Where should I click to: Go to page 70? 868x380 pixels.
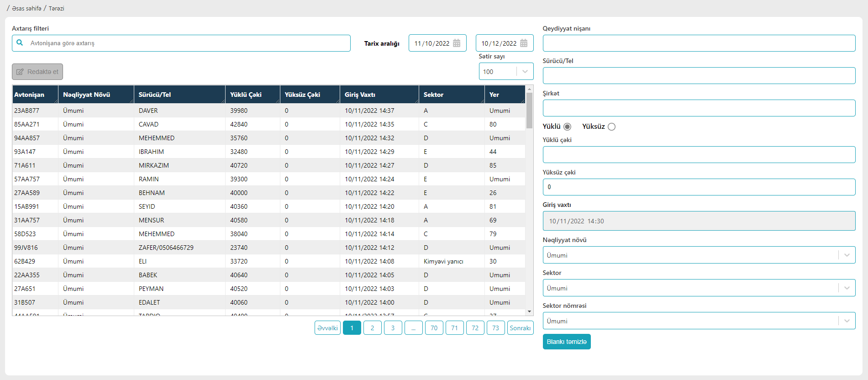(x=434, y=328)
